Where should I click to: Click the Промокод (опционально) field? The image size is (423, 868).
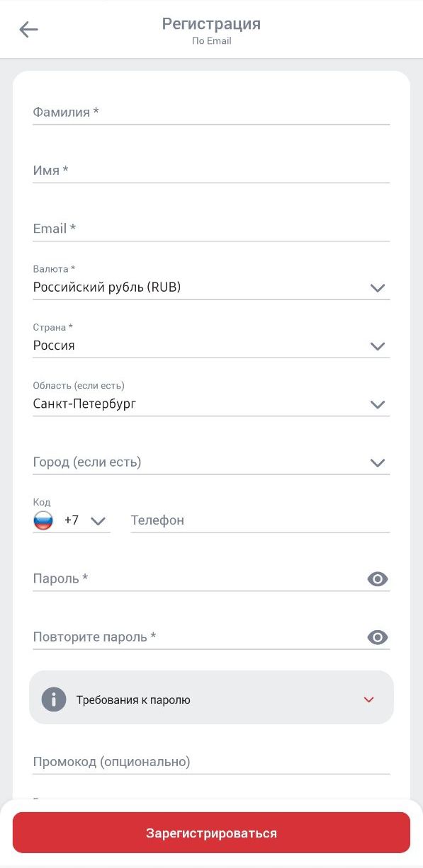pyautogui.click(x=211, y=762)
